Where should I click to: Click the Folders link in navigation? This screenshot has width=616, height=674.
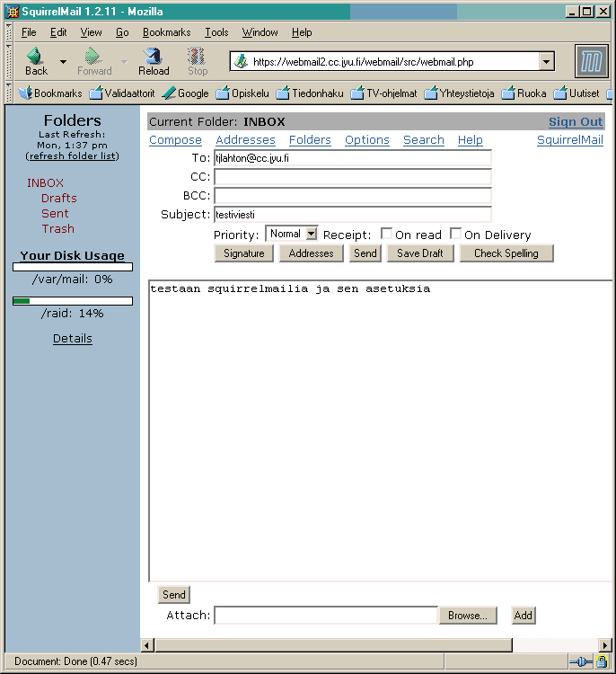coord(310,139)
